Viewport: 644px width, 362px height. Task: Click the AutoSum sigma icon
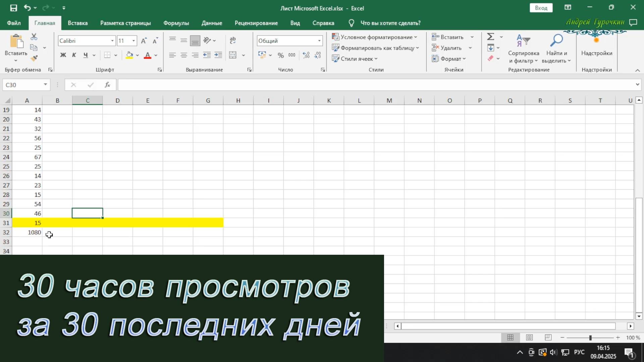tap(490, 37)
